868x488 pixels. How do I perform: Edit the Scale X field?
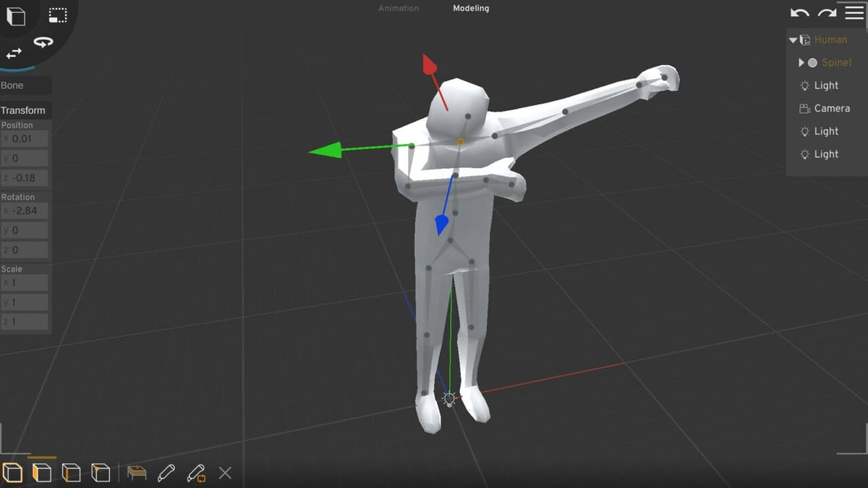pos(25,282)
